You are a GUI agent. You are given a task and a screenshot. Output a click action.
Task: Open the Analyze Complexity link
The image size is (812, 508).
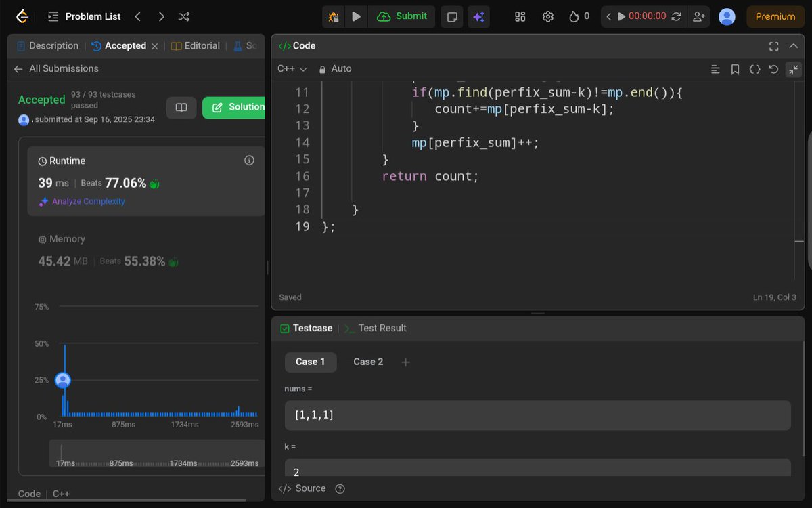pos(82,201)
